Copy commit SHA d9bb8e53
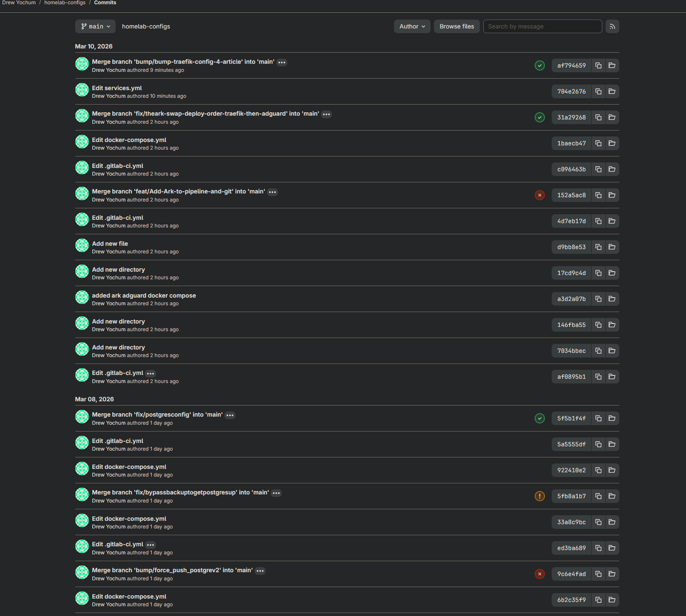The image size is (686, 616). coord(598,247)
